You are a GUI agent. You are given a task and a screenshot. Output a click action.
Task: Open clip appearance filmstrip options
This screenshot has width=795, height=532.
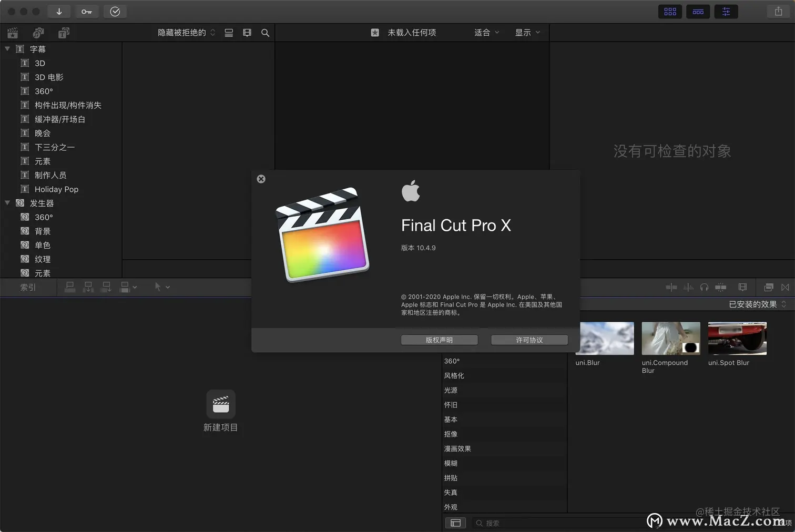[x=247, y=33]
